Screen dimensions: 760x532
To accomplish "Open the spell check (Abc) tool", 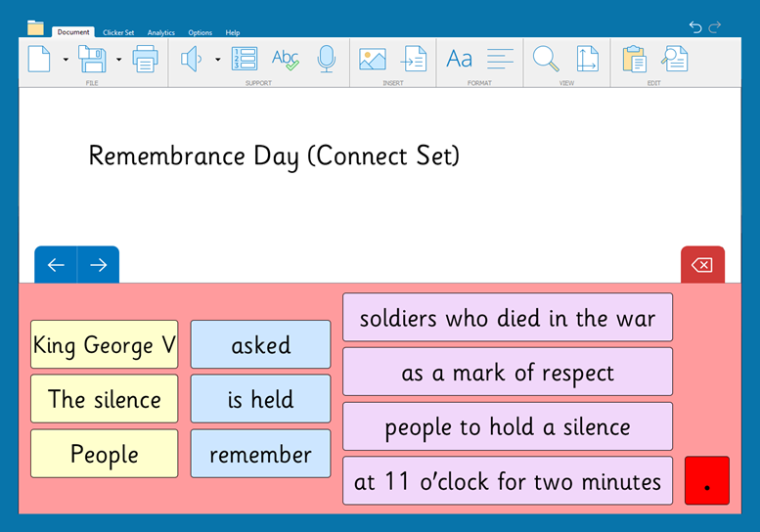I will pyautogui.click(x=285, y=60).
